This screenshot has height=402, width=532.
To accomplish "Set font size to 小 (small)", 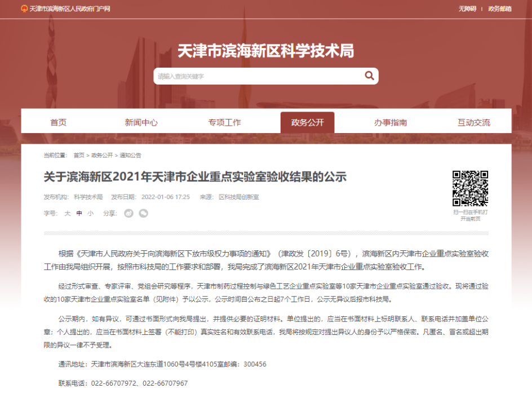I will coord(90,213).
